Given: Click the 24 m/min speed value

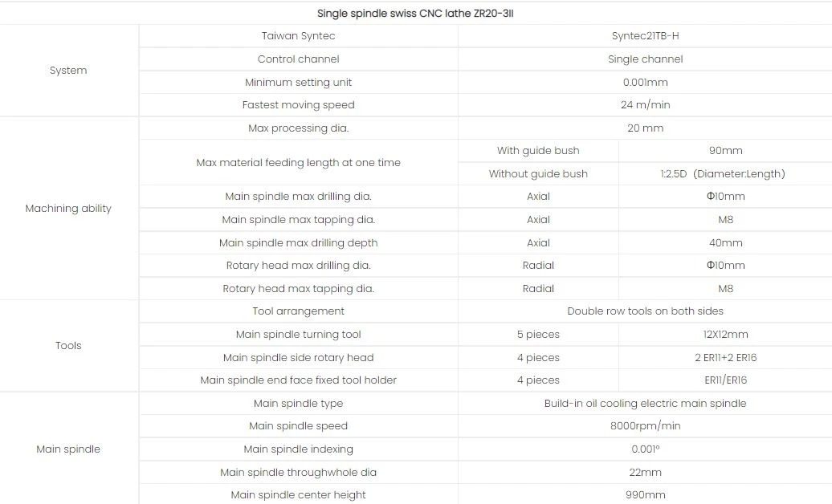Looking at the screenshot, I should point(645,105).
